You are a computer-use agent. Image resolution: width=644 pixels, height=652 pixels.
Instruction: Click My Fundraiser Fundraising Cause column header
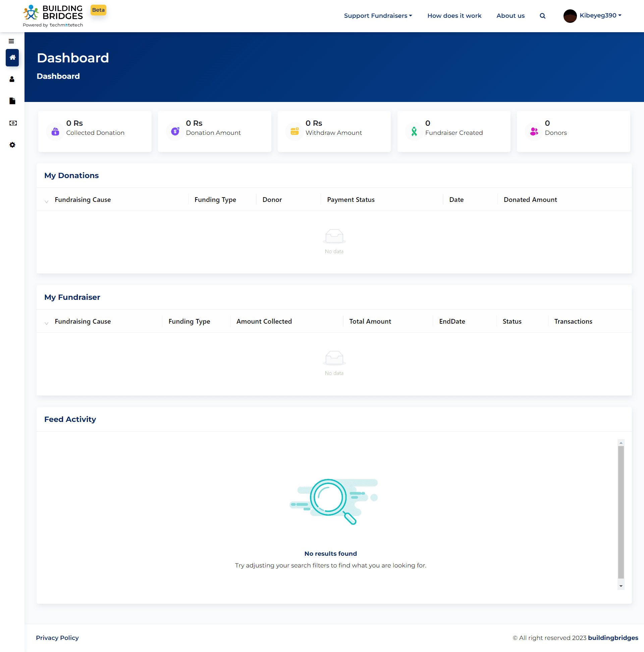click(x=83, y=322)
